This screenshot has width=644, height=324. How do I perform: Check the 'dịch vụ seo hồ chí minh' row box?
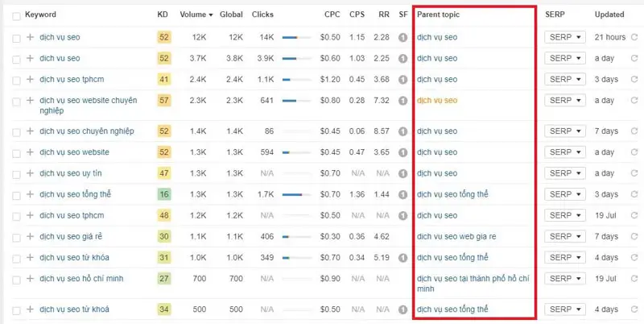tap(16, 280)
